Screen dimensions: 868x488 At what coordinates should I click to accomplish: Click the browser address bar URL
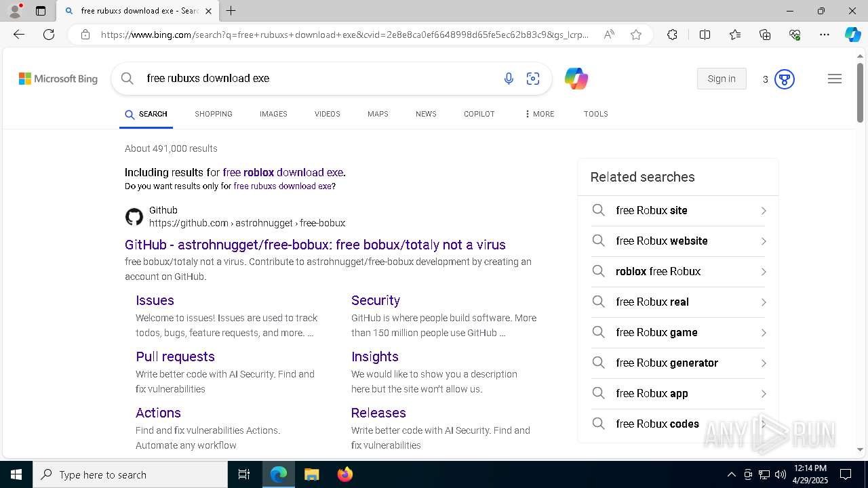pos(344,35)
